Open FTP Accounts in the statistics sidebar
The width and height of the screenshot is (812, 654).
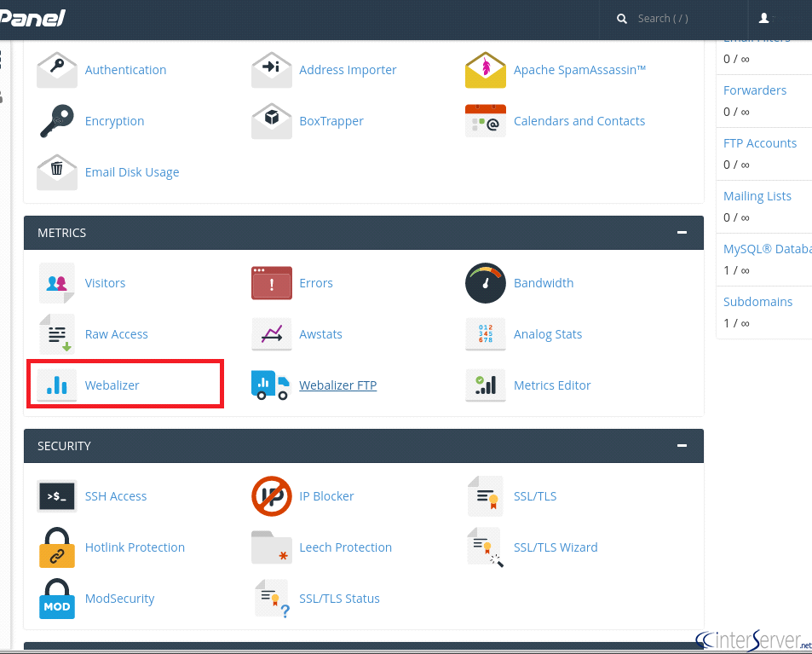coord(760,143)
